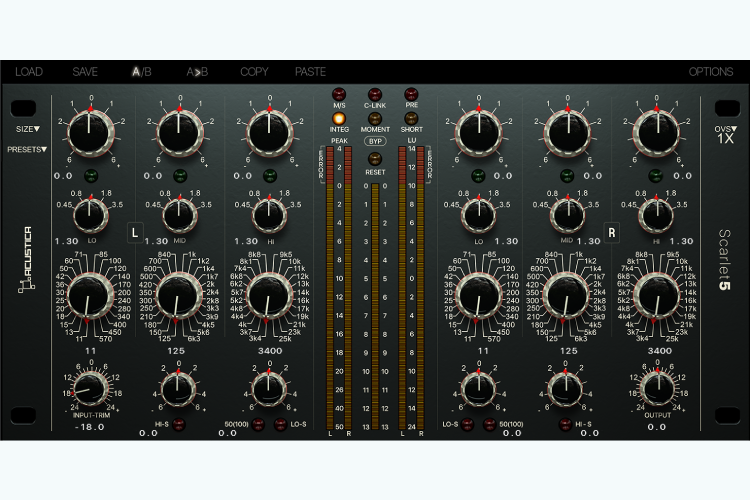Viewport: 750px width, 500px height.
Task: Click the L channel label button
Action: [x=135, y=233]
